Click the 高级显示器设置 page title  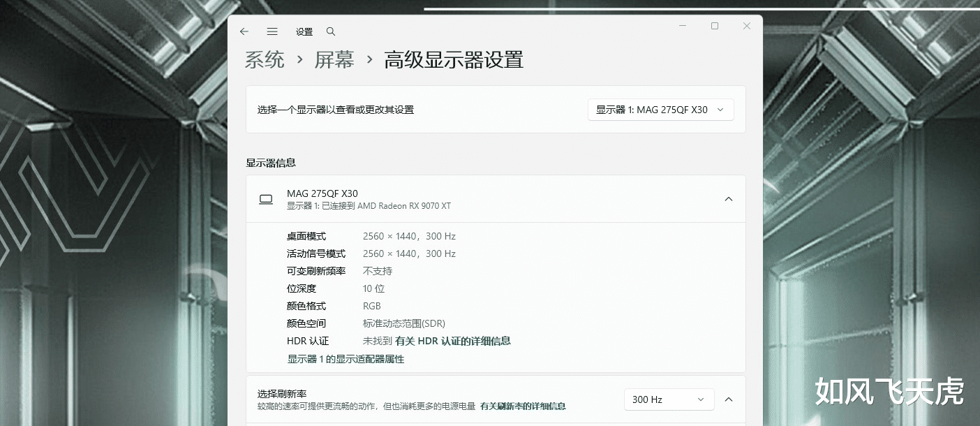(454, 60)
